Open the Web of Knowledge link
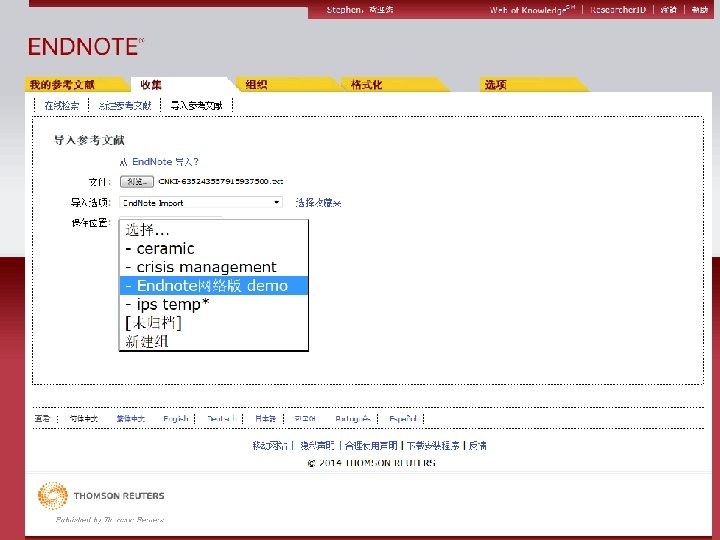Viewport: 720px width, 540px height. coord(532,10)
